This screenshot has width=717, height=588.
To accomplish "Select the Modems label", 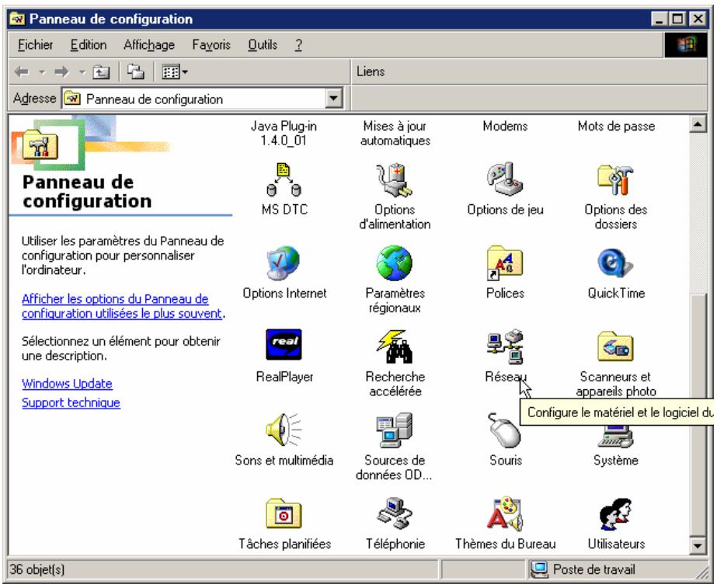I will tap(505, 126).
